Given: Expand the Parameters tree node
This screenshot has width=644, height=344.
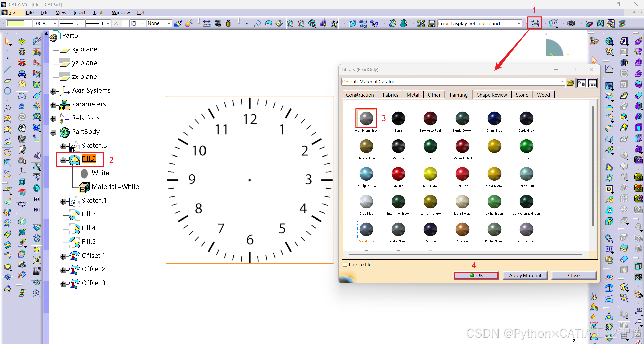Looking at the screenshot, I should (x=53, y=105).
